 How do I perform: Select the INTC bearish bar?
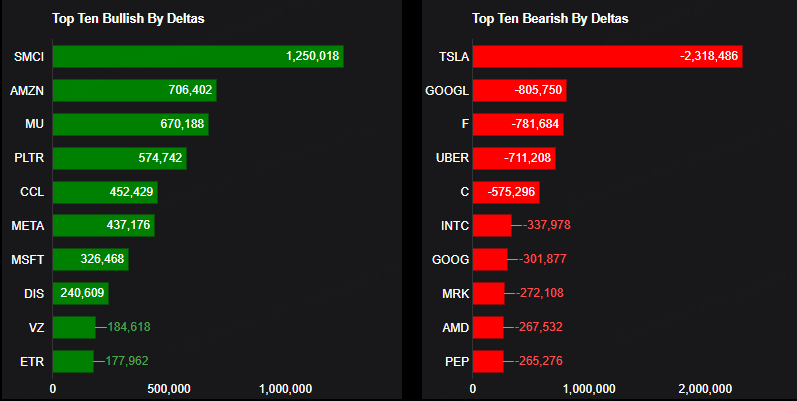tap(492, 226)
